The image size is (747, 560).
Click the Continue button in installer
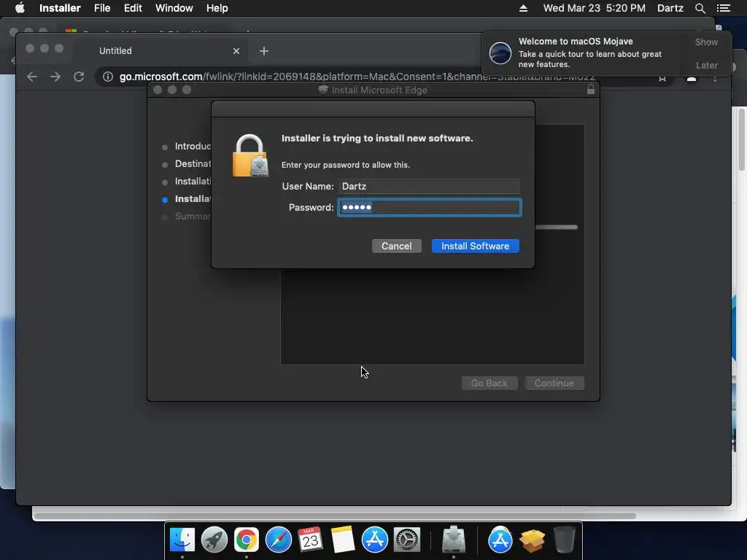tap(554, 384)
